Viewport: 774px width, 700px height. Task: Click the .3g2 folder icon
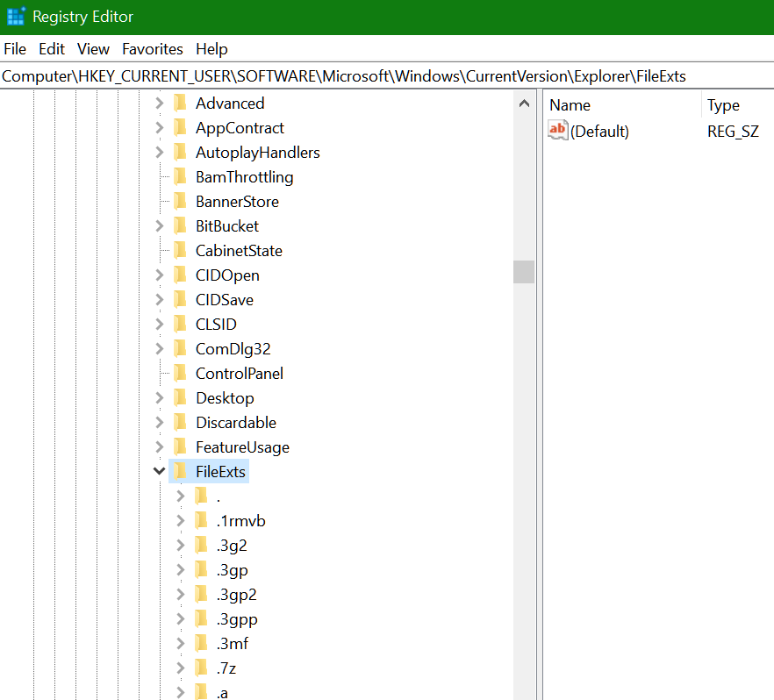[201, 545]
